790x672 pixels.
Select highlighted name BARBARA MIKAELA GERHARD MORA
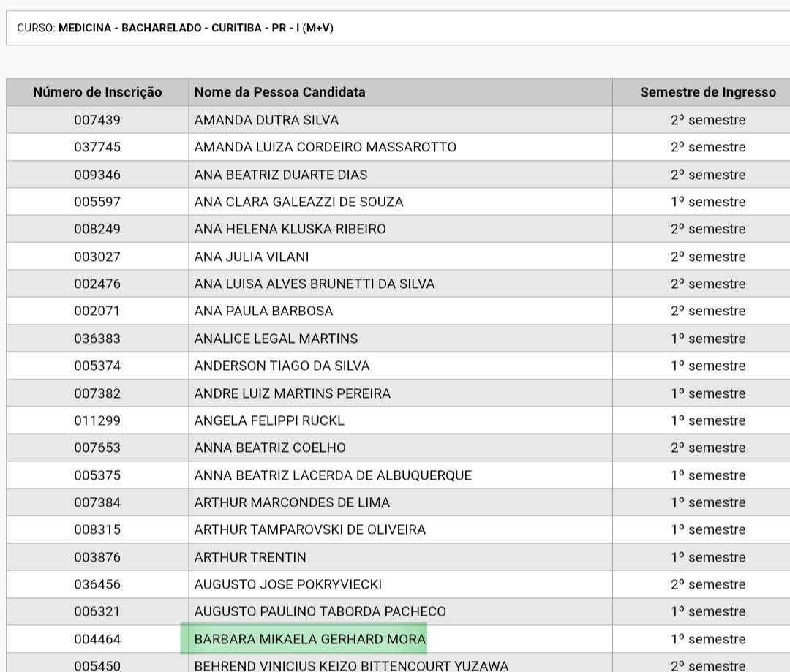tap(310, 639)
